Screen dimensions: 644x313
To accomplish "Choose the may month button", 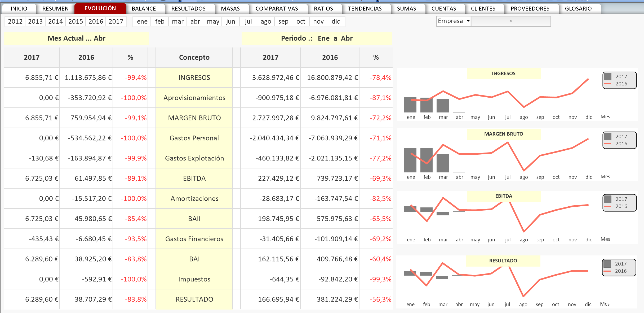I will click(x=213, y=21).
